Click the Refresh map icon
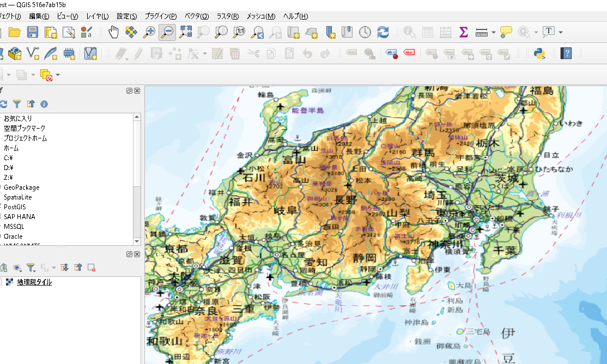The image size is (607, 364). coord(383,32)
